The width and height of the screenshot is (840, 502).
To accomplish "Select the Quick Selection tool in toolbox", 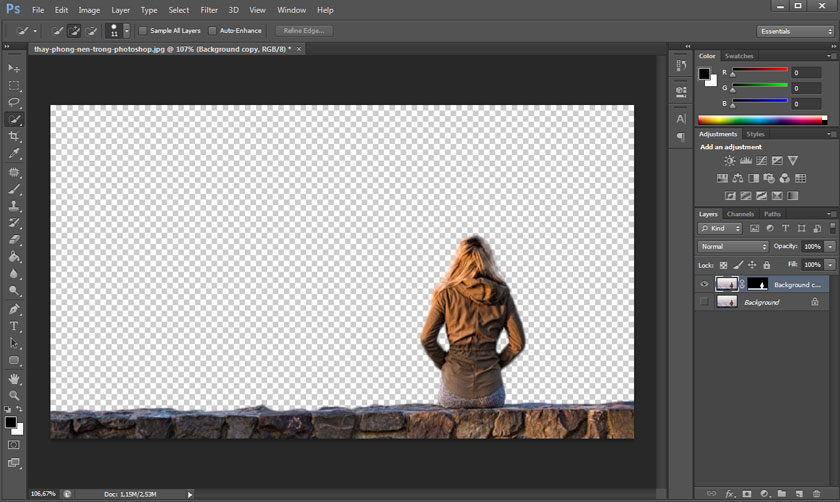I will (x=14, y=119).
